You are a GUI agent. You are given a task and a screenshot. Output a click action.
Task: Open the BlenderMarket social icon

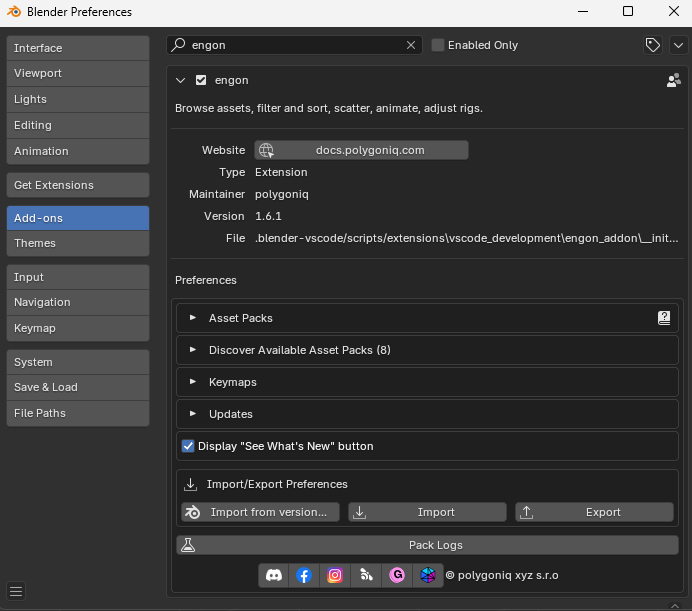pyautogui.click(x=366, y=575)
